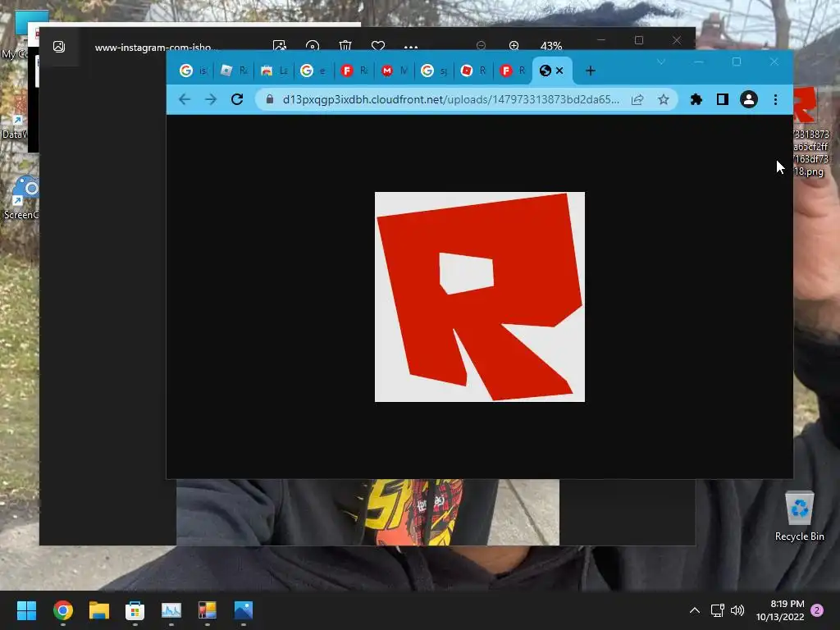
Task: Zoom in within Photos app
Action: click(x=514, y=46)
